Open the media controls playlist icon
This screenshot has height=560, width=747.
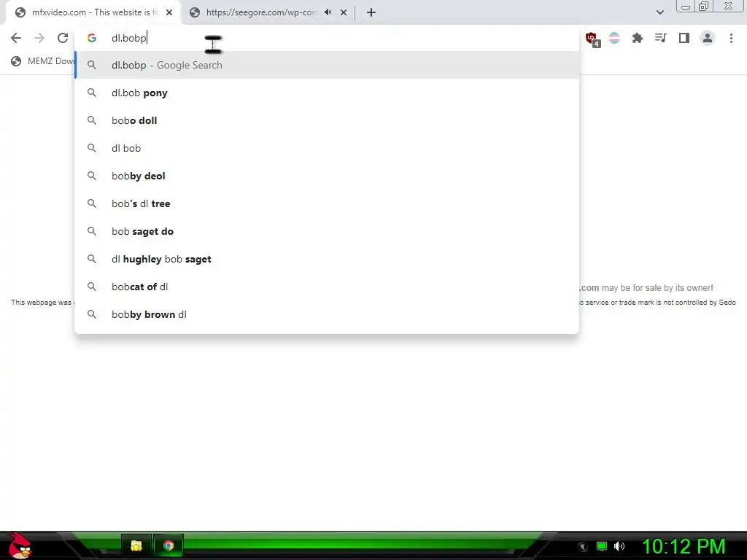pyautogui.click(x=660, y=38)
